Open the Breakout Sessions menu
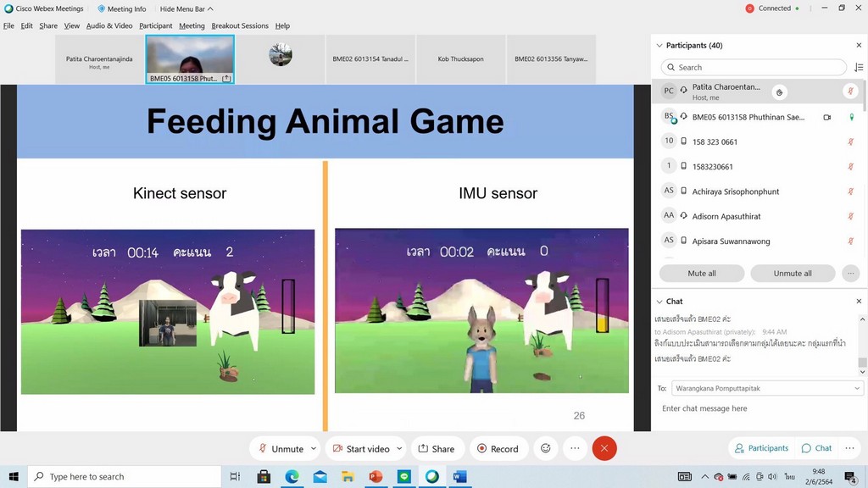 pos(240,25)
